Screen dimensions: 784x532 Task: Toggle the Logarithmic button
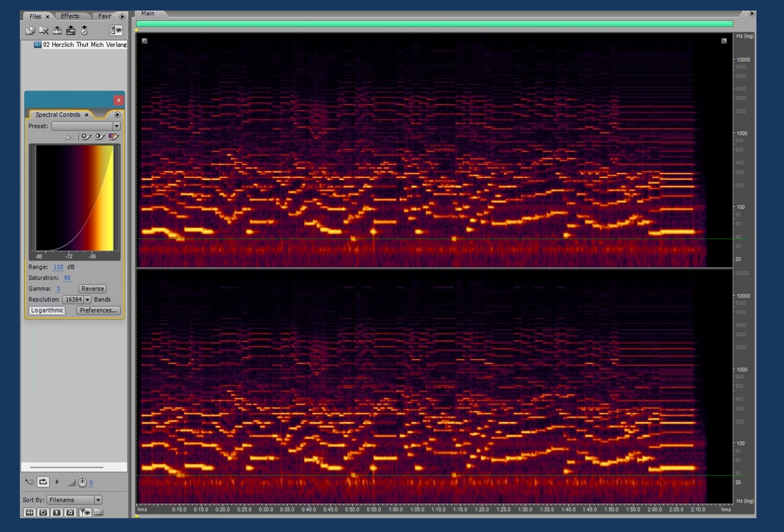pyautogui.click(x=47, y=310)
